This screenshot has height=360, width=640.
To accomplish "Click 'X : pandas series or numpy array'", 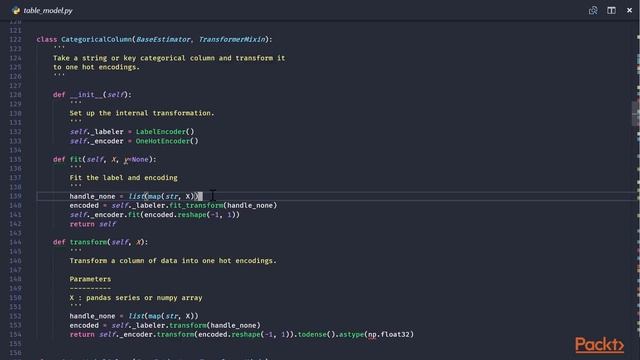I will coord(136,298).
